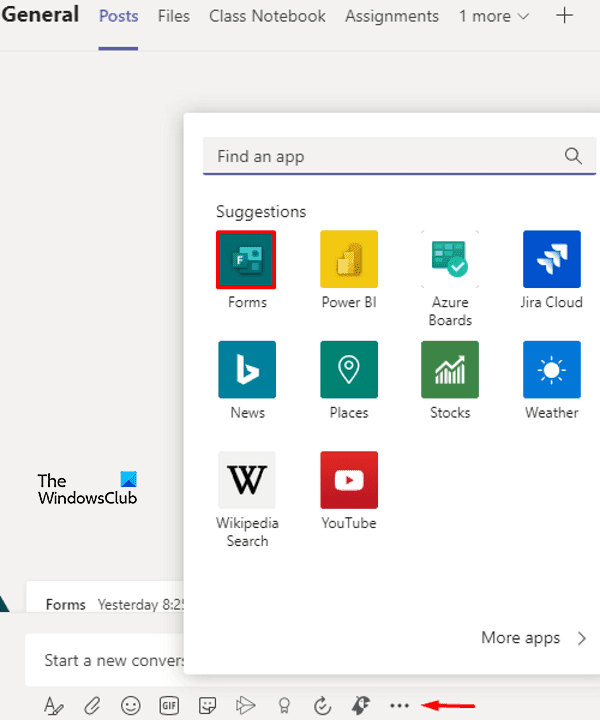Expand the '1 more' tabs dropdown
Image resolution: width=600 pixels, height=720 pixels.
tap(494, 16)
